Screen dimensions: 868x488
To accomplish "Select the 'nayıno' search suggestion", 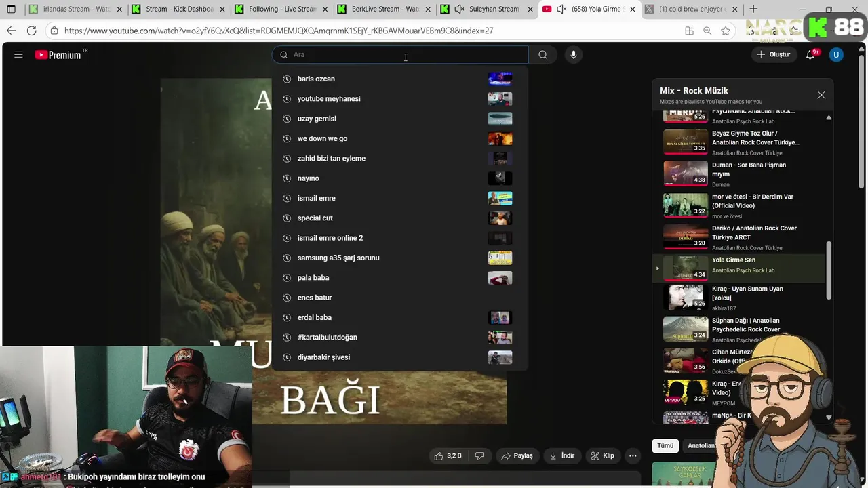I will [400, 178].
